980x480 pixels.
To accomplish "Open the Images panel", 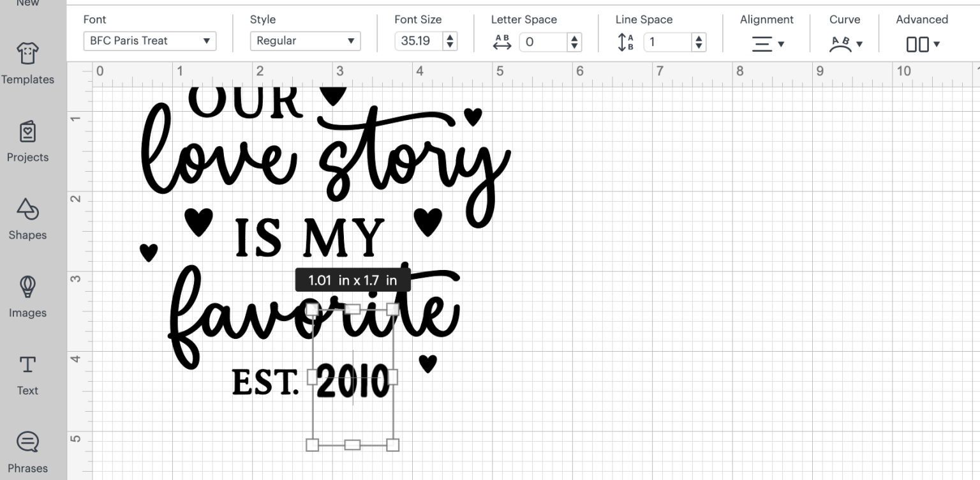I will point(27,297).
